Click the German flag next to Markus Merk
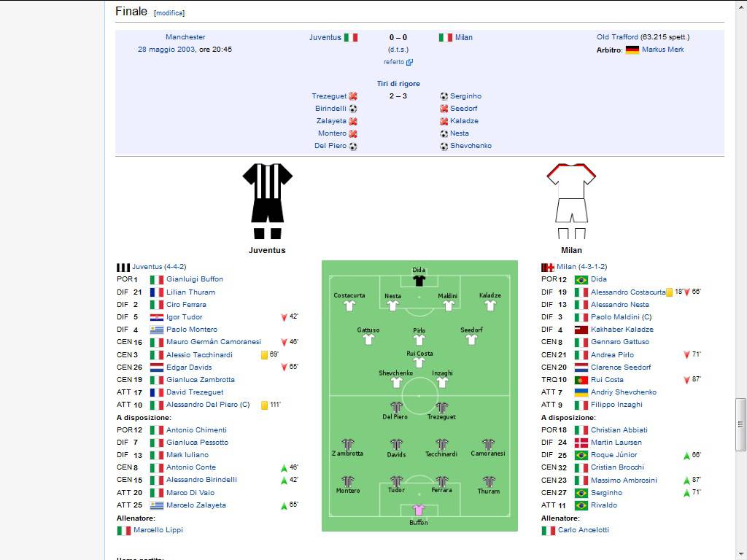This screenshot has width=747, height=560. click(x=632, y=50)
